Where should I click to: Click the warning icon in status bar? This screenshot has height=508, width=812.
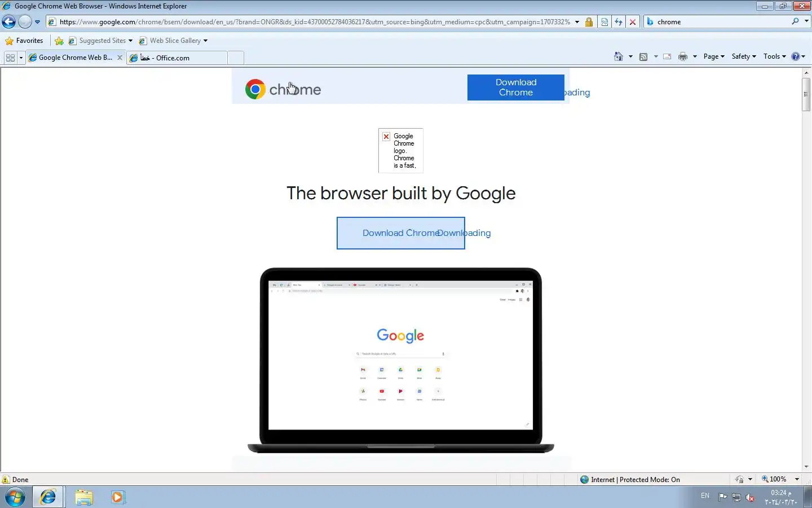[6, 480]
